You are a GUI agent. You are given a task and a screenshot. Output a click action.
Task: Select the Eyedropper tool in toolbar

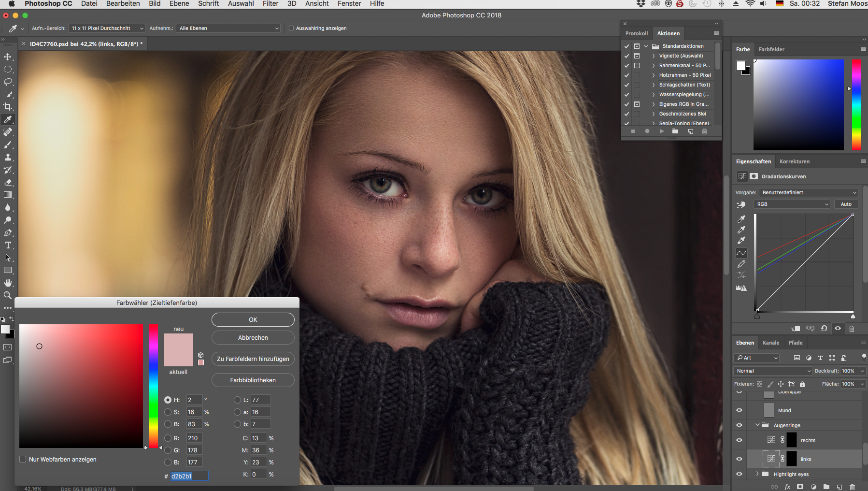pyautogui.click(x=8, y=119)
